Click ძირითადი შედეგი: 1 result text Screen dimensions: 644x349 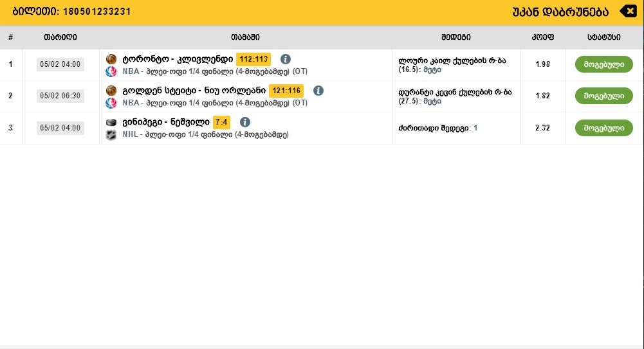click(x=438, y=128)
